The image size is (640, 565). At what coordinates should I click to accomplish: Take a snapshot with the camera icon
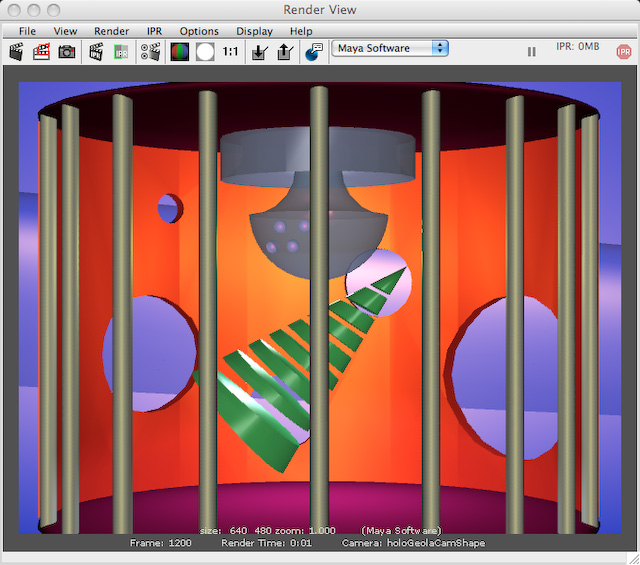(x=67, y=51)
